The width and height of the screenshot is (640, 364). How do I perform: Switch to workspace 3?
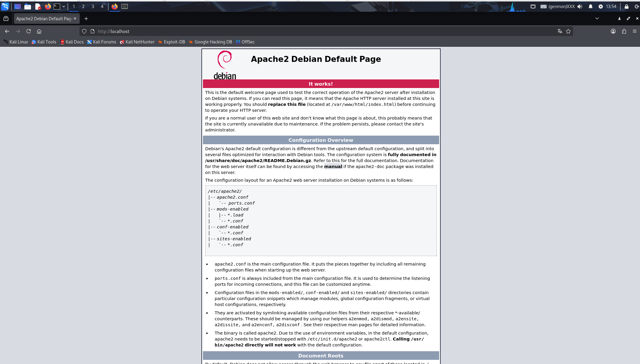[x=93, y=7]
